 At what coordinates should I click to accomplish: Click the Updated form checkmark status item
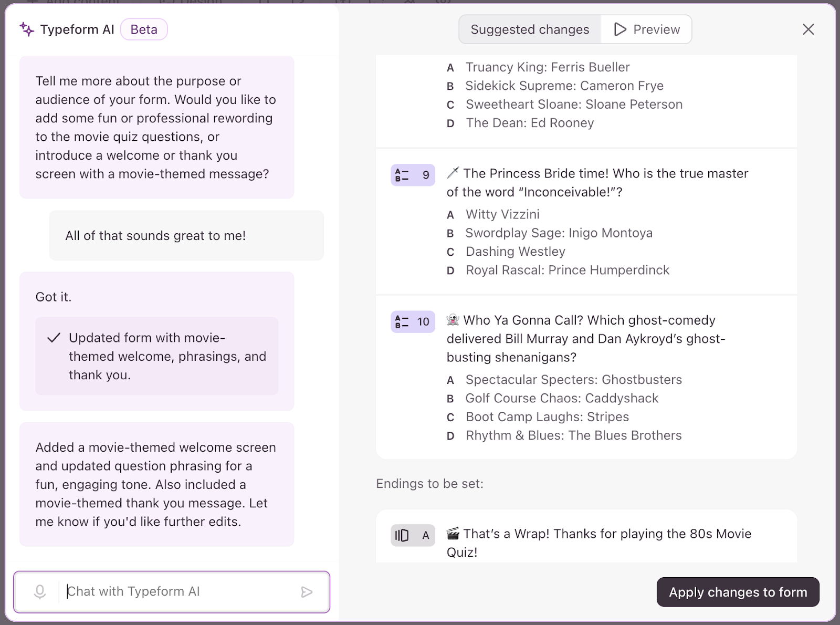click(x=156, y=356)
